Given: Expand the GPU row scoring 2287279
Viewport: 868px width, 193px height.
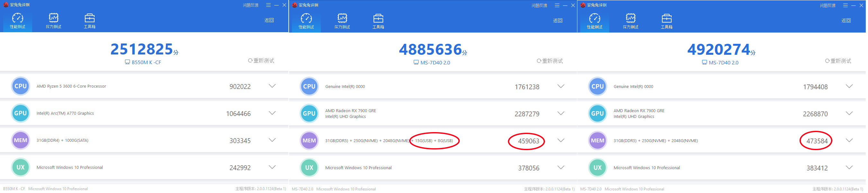Looking at the screenshot, I should pos(561,113).
